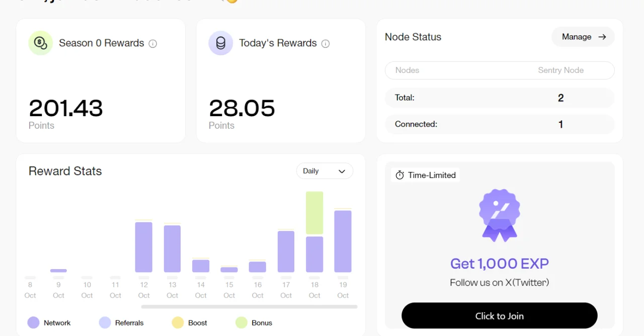Click the Time-Limited stopwatch icon

click(400, 175)
